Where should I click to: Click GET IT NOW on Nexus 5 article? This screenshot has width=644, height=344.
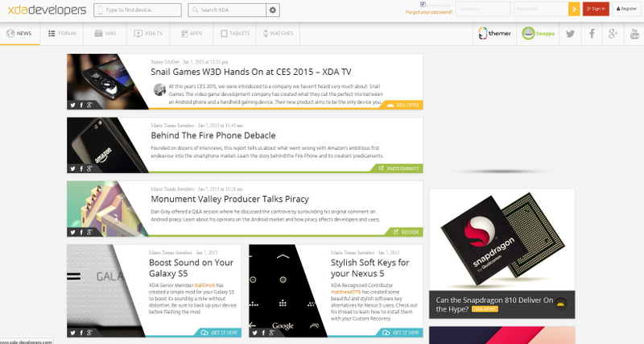click(x=401, y=333)
